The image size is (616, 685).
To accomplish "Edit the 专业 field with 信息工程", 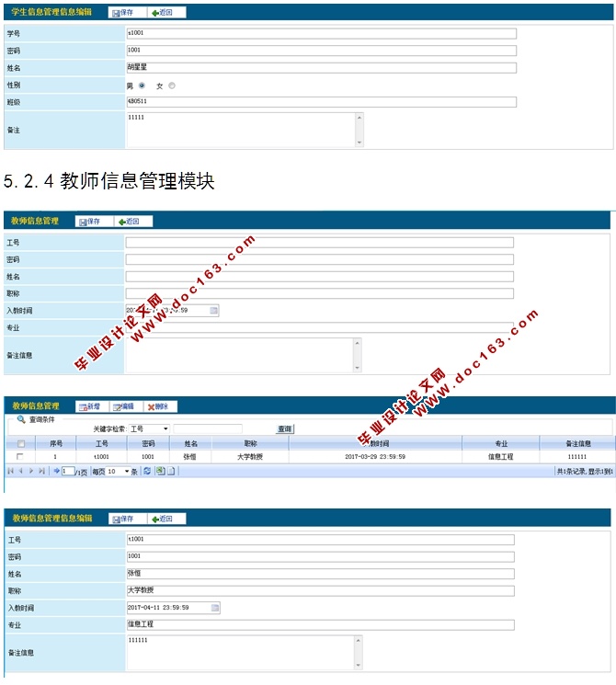I will [320, 624].
